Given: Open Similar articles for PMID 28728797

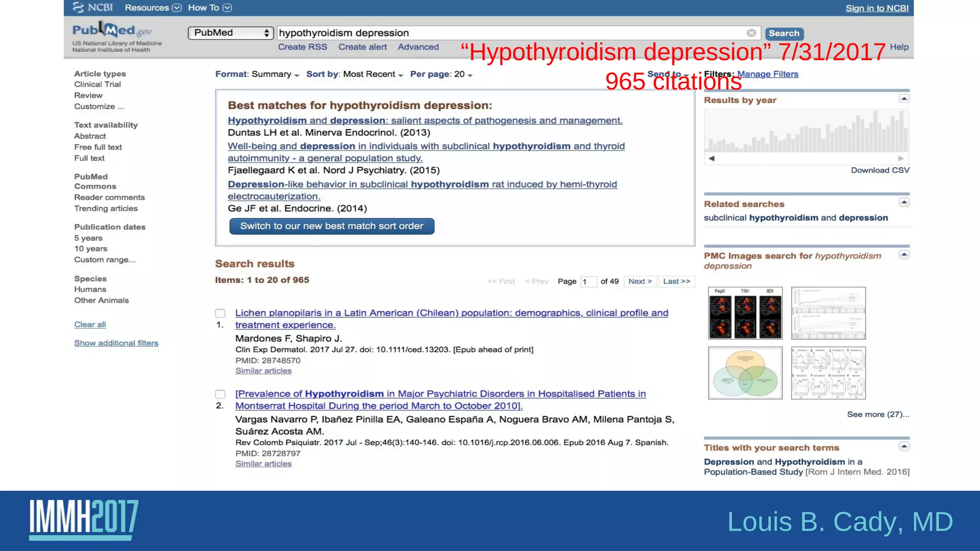Looking at the screenshot, I should click(x=263, y=463).
